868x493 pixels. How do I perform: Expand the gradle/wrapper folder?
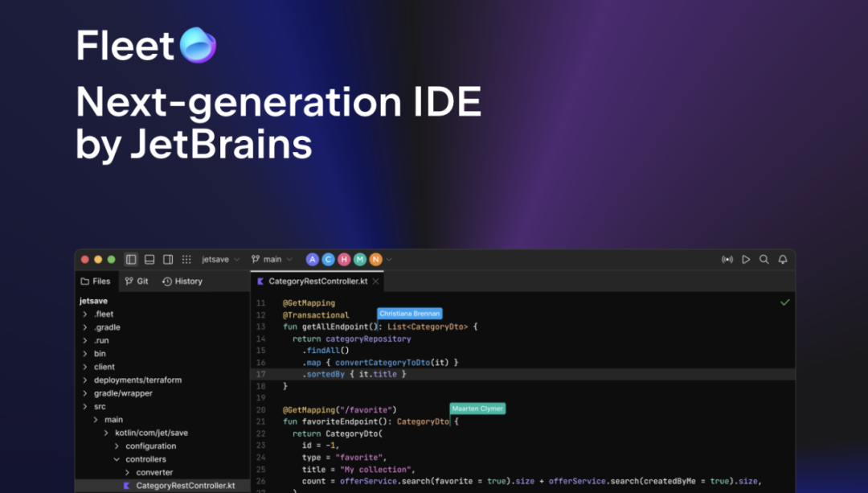[x=85, y=393]
